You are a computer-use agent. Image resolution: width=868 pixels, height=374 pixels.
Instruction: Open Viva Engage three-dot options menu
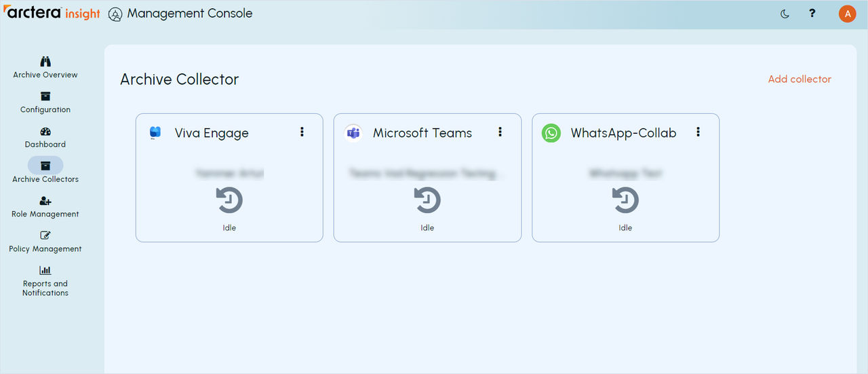coord(302,132)
